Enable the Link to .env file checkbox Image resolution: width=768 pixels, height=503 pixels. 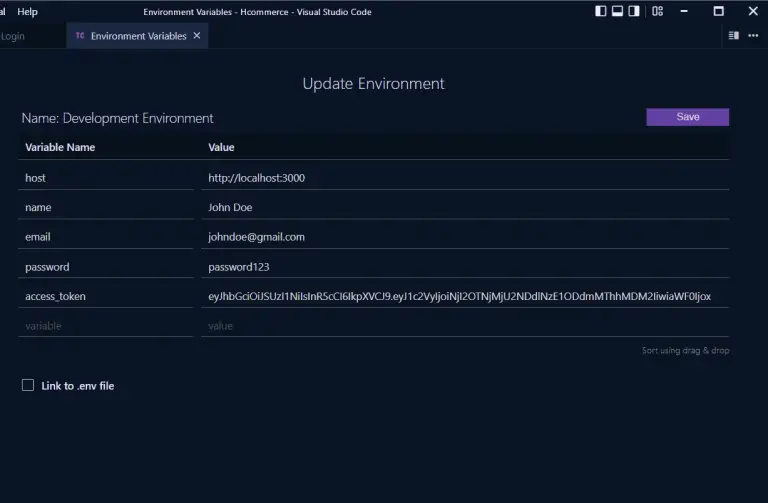point(28,385)
